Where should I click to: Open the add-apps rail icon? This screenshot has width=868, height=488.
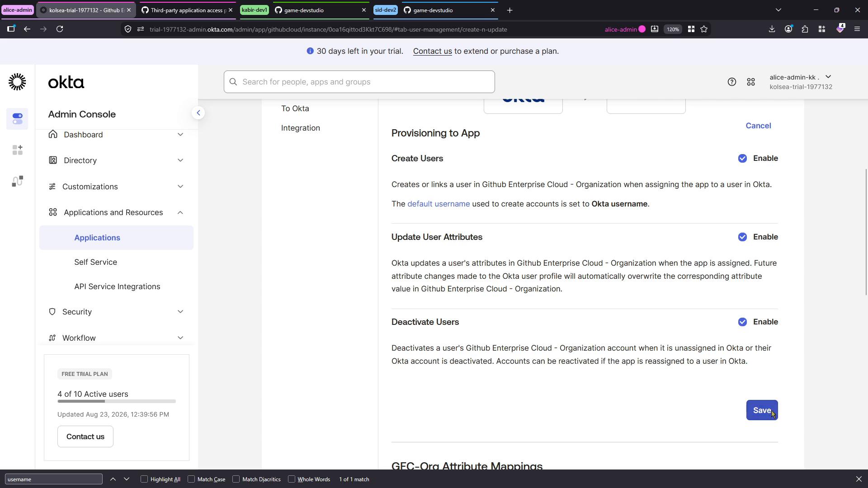17,150
